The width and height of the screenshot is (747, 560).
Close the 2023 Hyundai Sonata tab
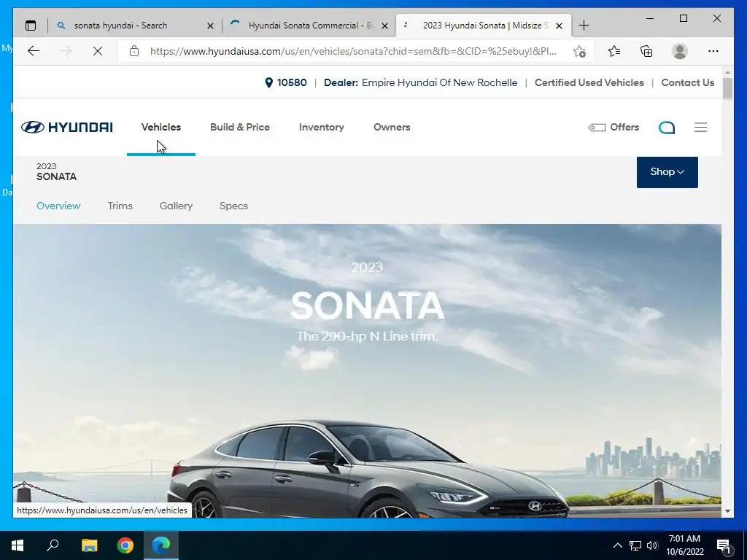pos(560,26)
